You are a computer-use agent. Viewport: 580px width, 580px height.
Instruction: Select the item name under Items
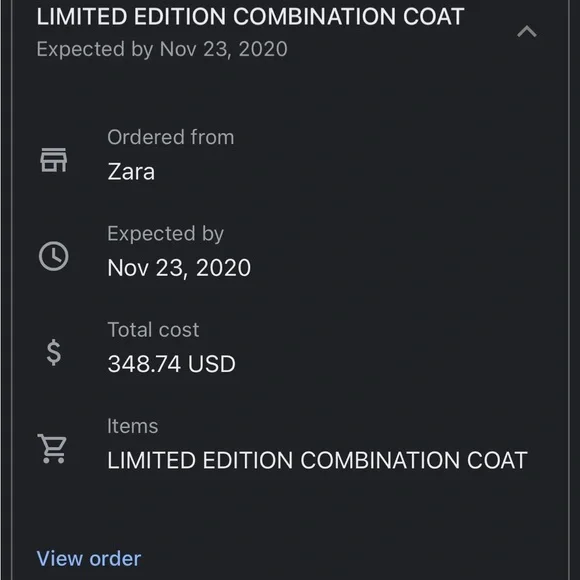317,460
